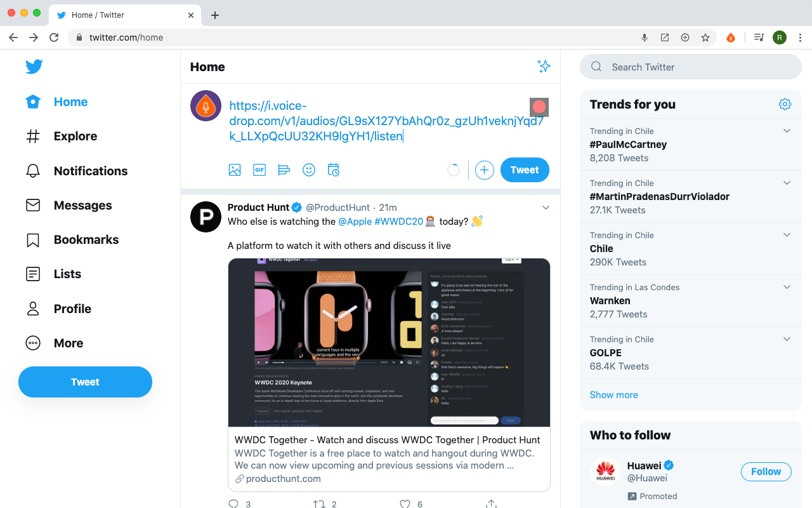Viewport: 812px width, 508px height.
Task: Click the sparkle top tweets icon
Action: [x=544, y=66]
